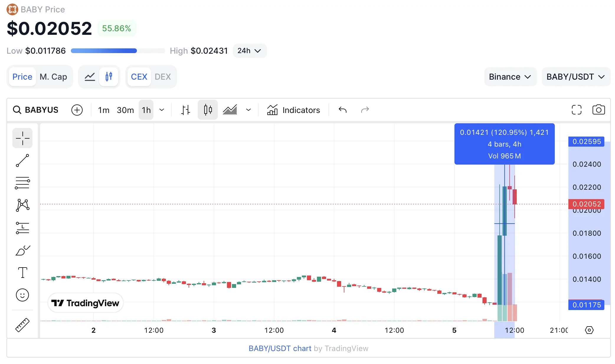Enter fullscreen chart mode
This screenshot has width=615, height=364.
576,110
